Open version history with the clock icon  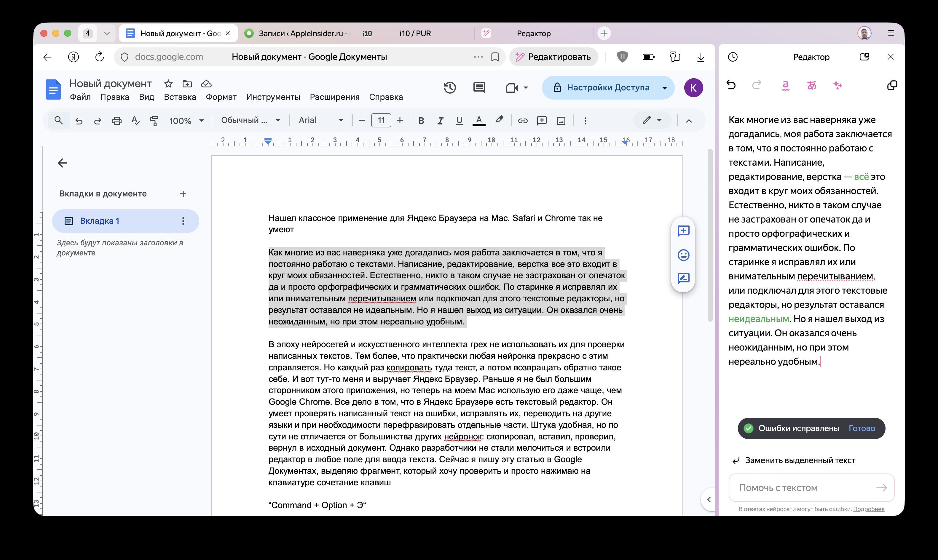pos(450,87)
